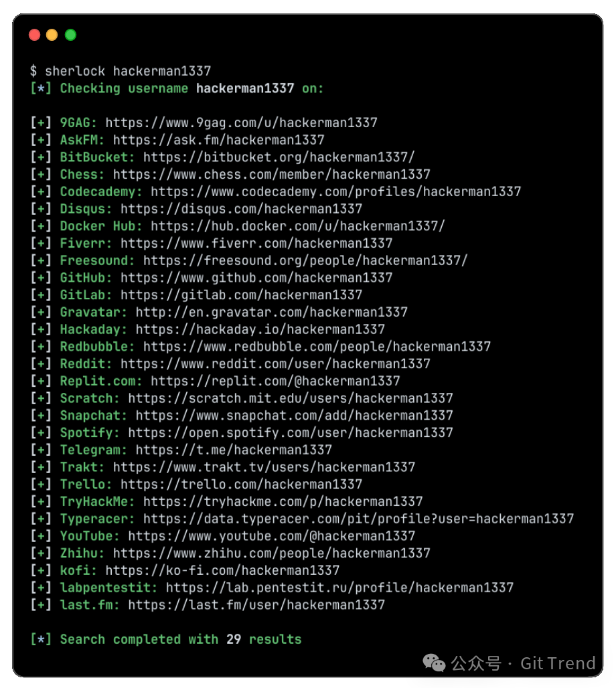Open the Reddit user profile link
The height and width of the screenshot is (688, 616).
pos(275,364)
